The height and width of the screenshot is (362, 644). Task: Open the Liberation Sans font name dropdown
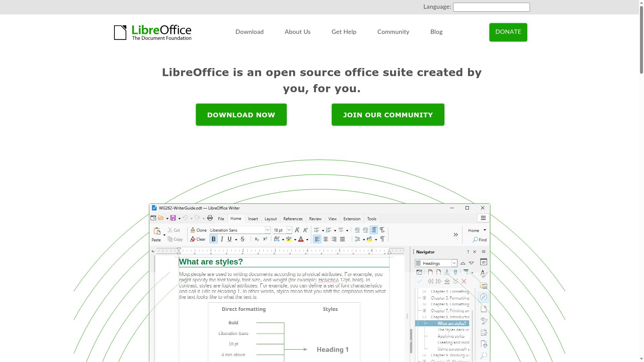(x=268, y=230)
